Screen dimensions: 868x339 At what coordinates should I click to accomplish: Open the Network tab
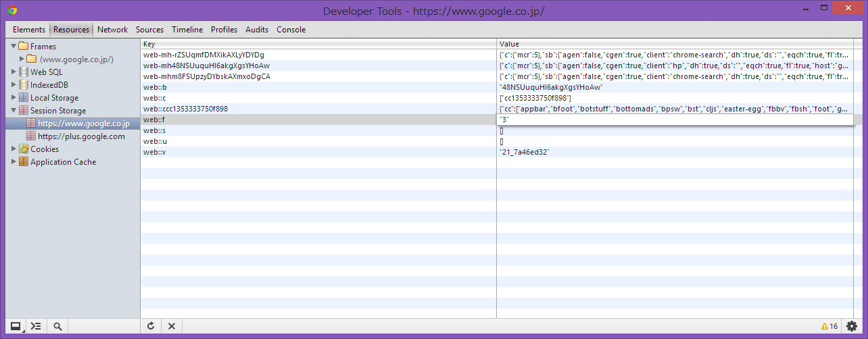[x=112, y=30]
